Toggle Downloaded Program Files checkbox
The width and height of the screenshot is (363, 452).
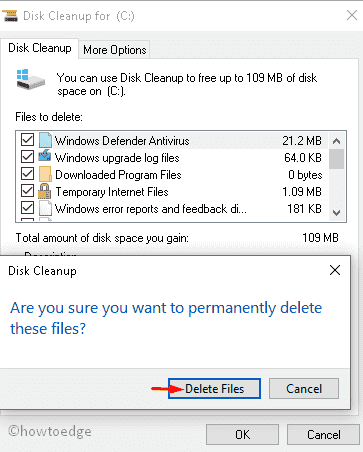pyautogui.click(x=27, y=174)
